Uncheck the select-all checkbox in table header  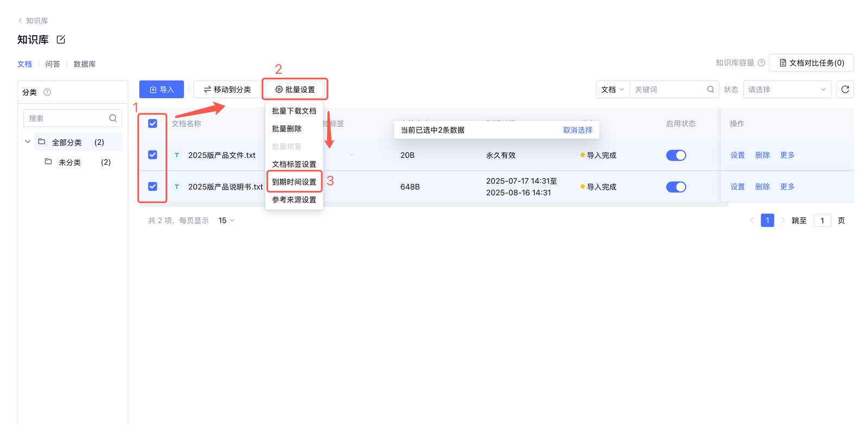(x=152, y=124)
